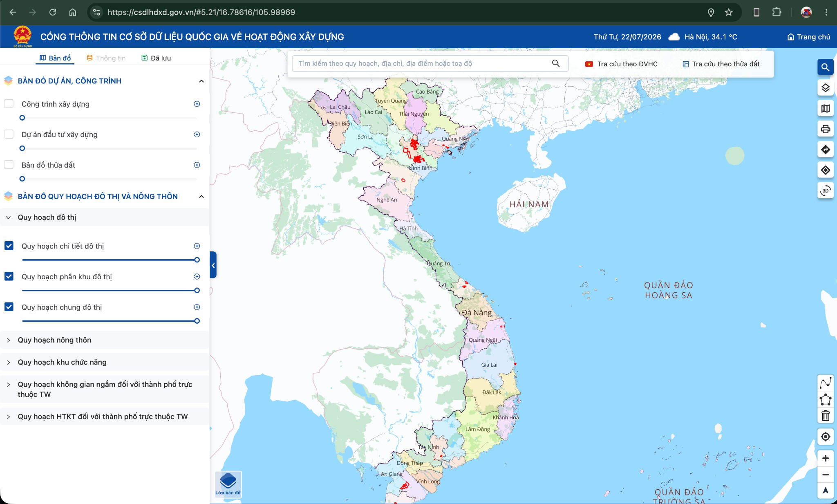Zoom to Công trình xây dựng layer
Image resolution: width=837 pixels, height=504 pixels.
click(197, 104)
